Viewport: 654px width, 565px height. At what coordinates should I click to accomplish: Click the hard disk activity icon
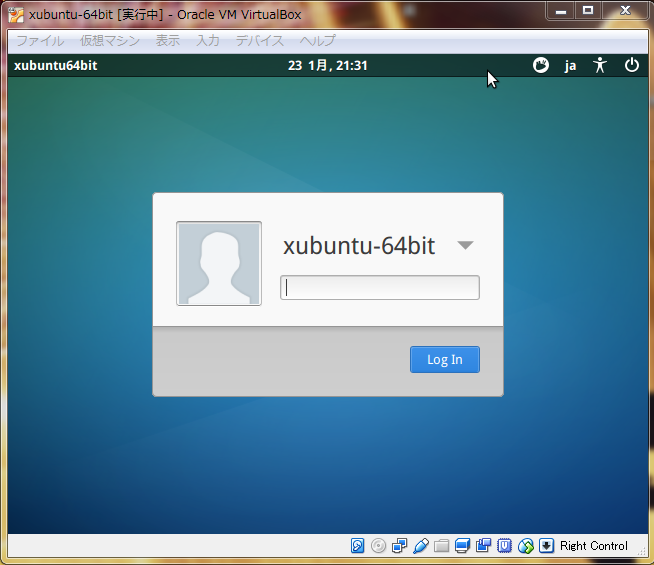point(357,545)
